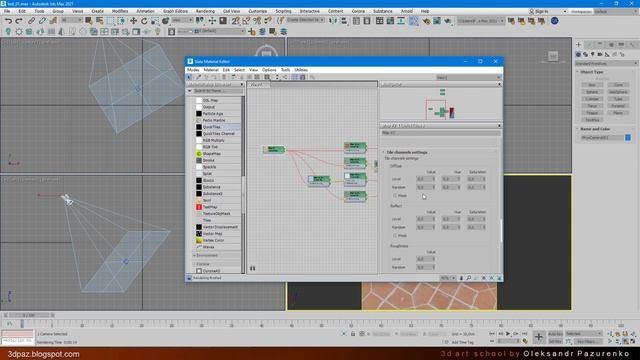Image resolution: width=640 pixels, height=360 pixels.
Task: Toggle the Set Key button
Action: [555, 341]
